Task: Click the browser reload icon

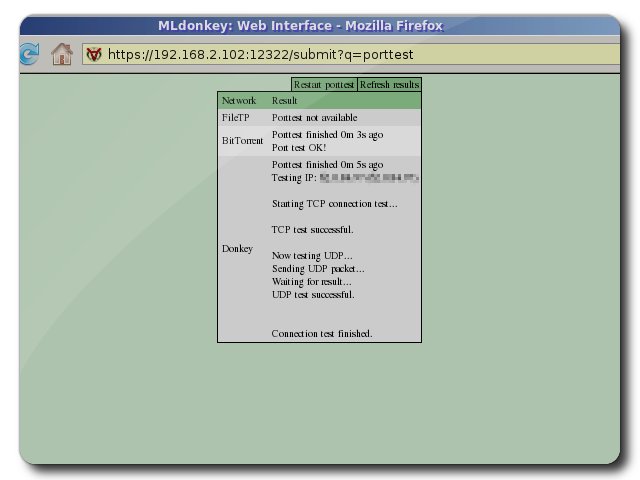Action: (x=29, y=53)
